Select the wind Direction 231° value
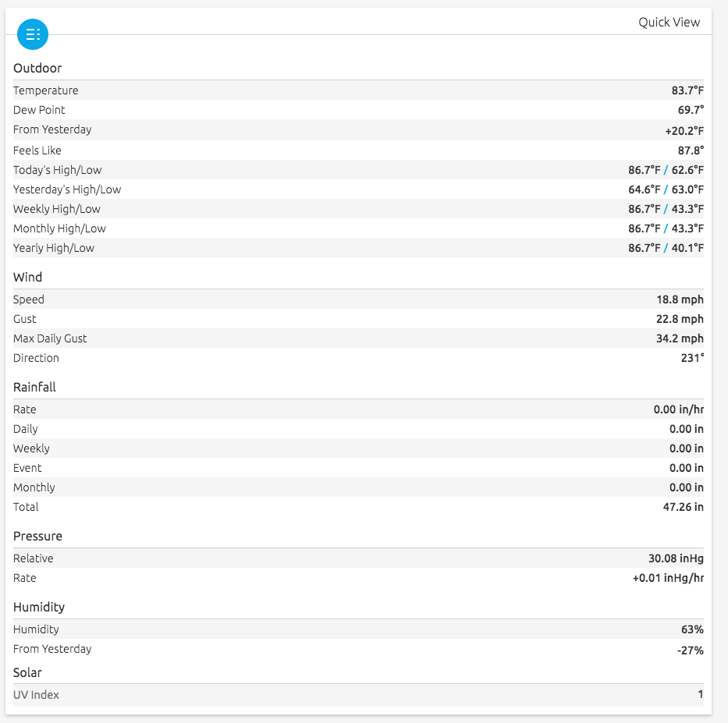This screenshot has height=723, width=728. [x=692, y=358]
